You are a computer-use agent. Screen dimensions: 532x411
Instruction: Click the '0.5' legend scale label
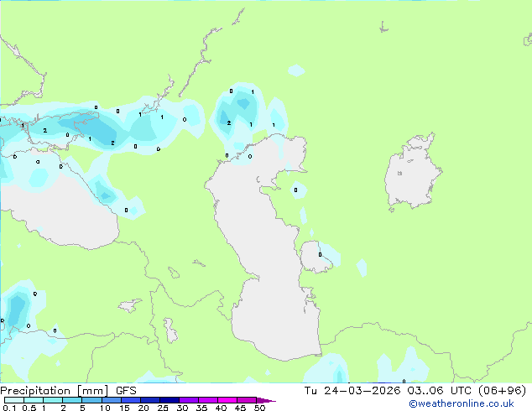click(29, 408)
